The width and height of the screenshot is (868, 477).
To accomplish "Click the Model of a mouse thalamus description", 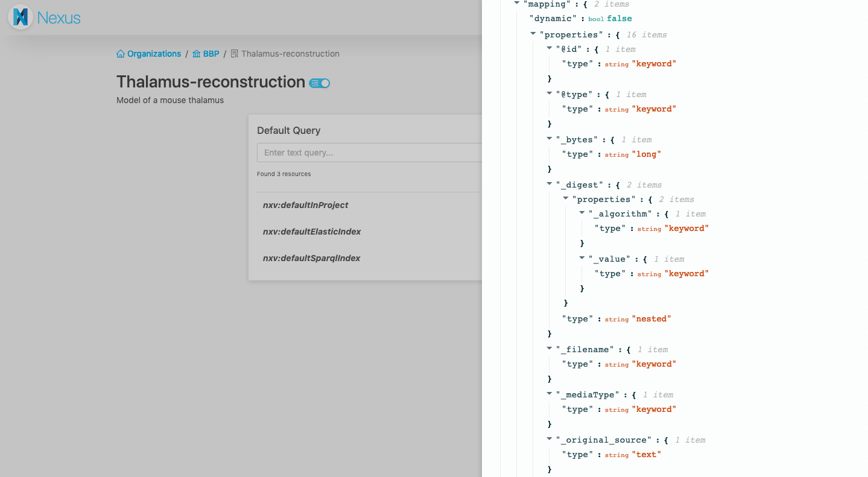I will (170, 100).
